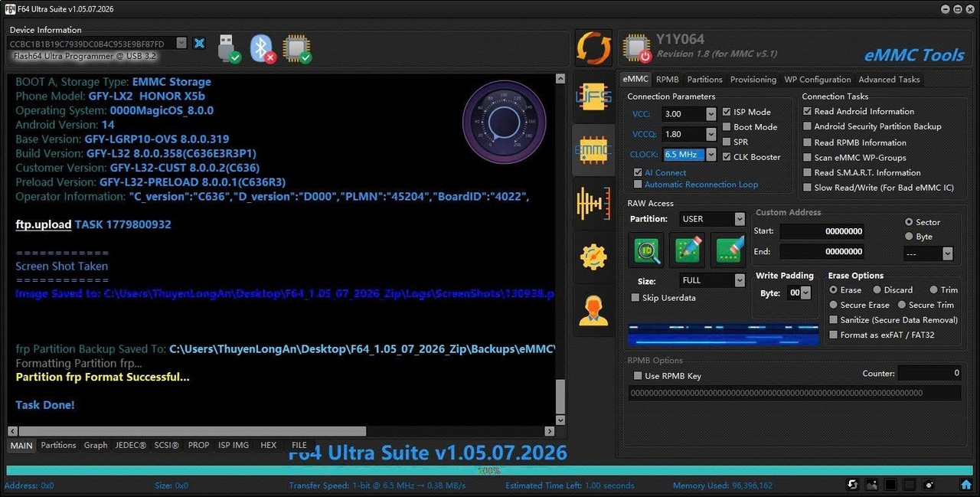
Task: Click the black square icon in status bar
Action: 890,485
